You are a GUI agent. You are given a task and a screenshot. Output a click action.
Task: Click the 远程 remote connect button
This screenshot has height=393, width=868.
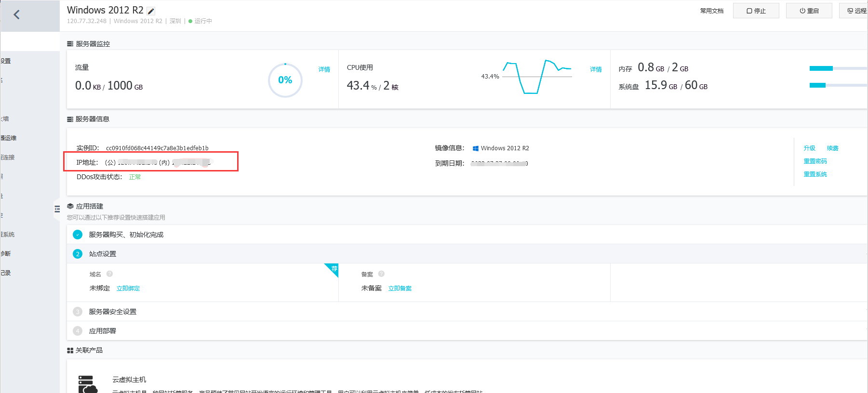pyautogui.click(x=854, y=11)
